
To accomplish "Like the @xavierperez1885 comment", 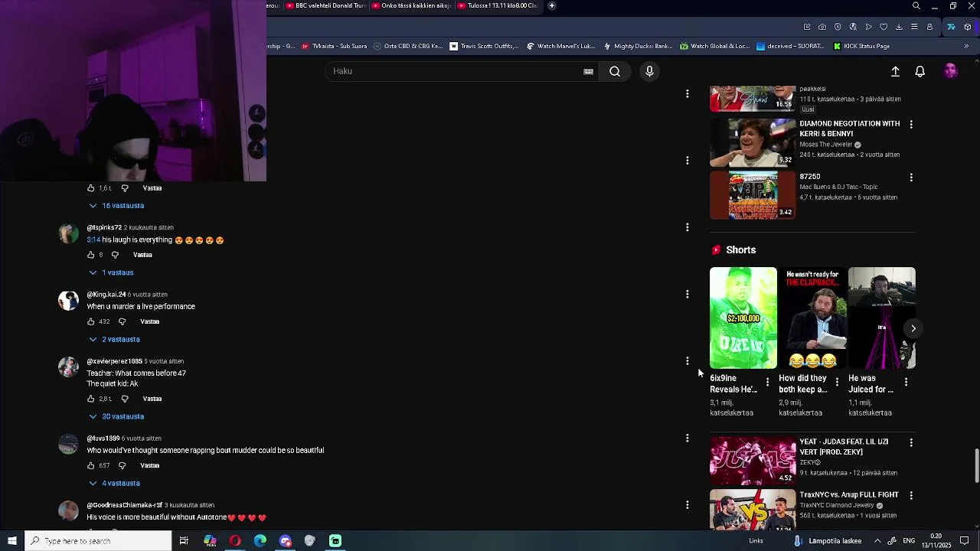I will click(90, 399).
